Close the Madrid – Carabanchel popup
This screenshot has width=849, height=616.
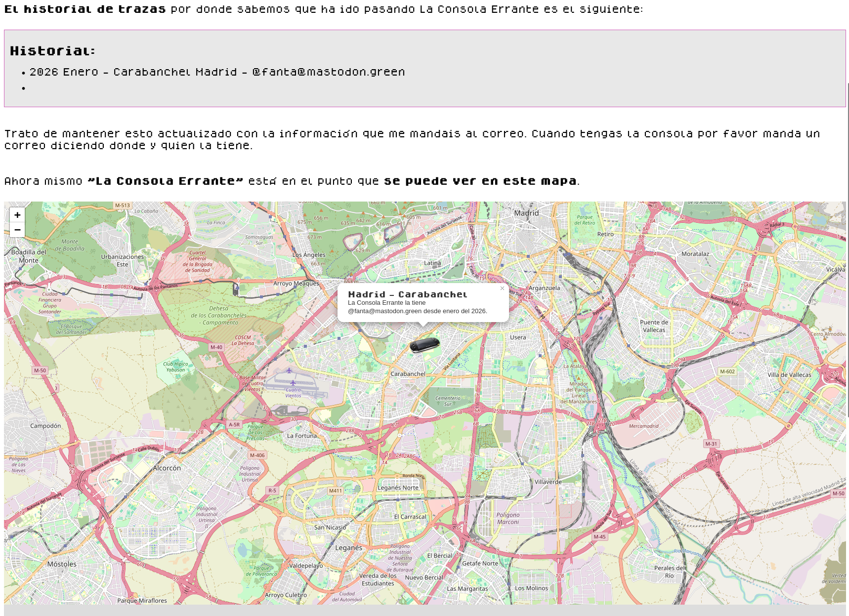(502, 288)
